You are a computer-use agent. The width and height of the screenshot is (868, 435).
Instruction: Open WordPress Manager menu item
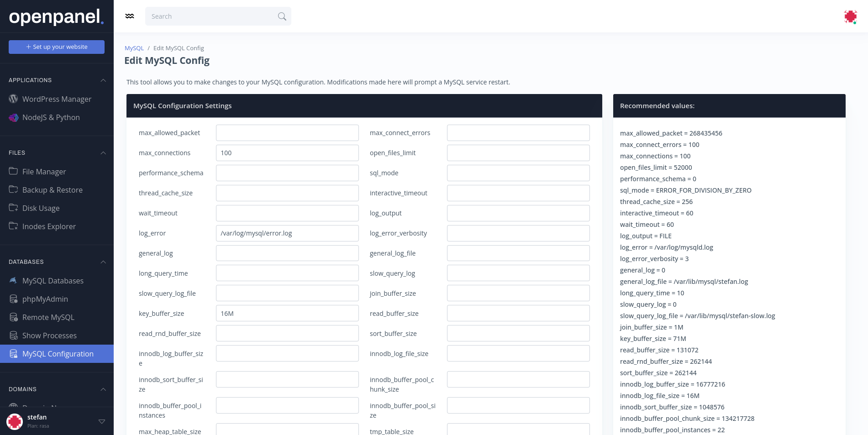[x=57, y=99]
